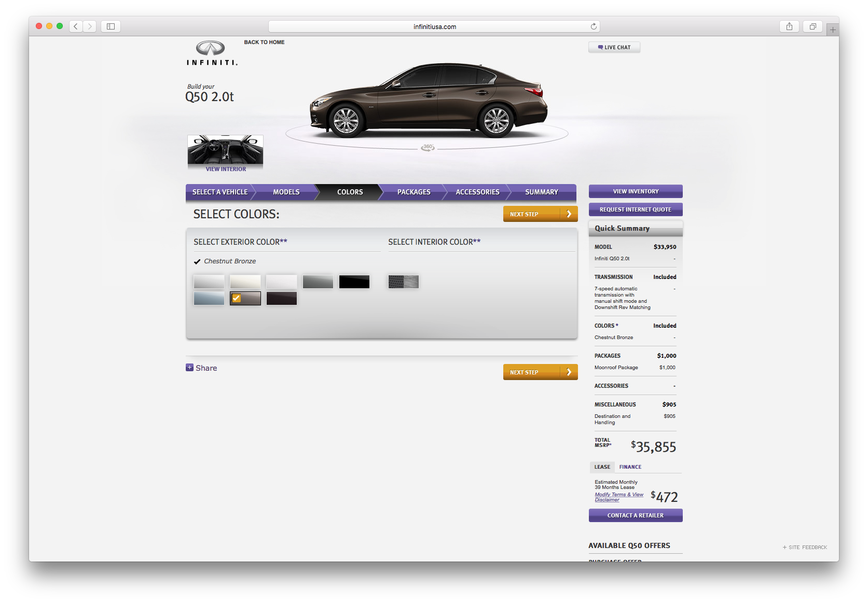The image size is (868, 603).
Task: Go forward using Safari's forward arrow
Action: click(x=90, y=26)
